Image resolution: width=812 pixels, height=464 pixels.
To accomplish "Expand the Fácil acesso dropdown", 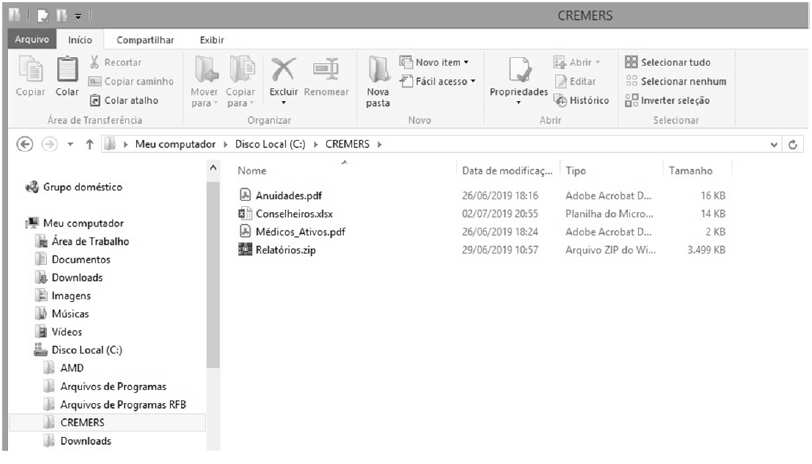I will 438,81.
